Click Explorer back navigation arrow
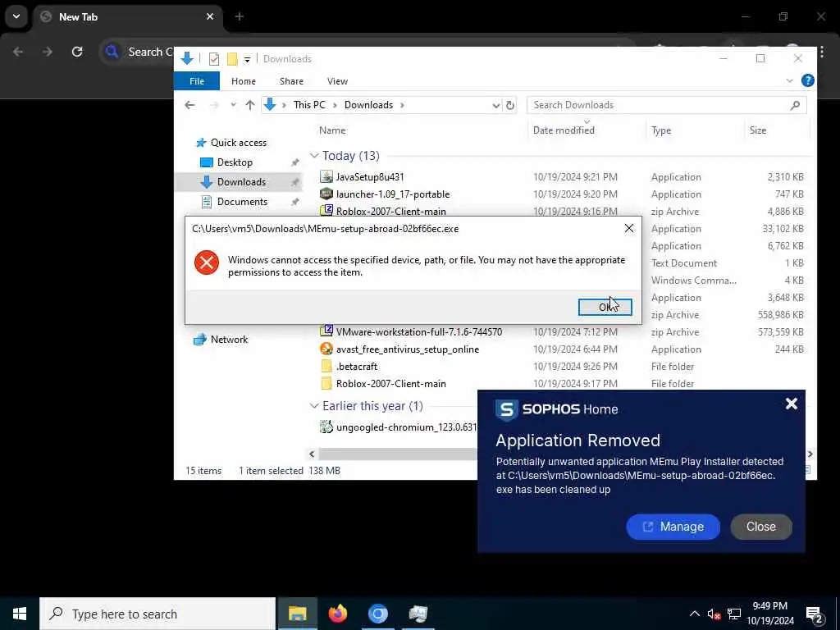 click(x=189, y=105)
